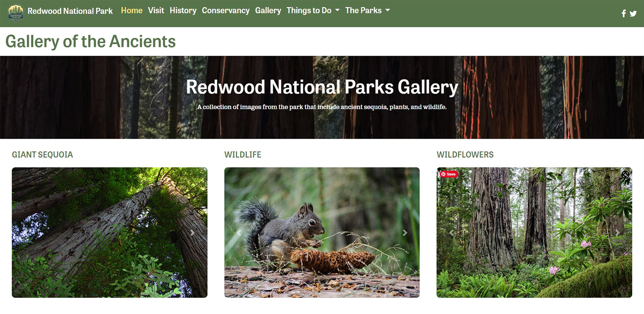Click the Redwood park badge logo

pos(16,13)
